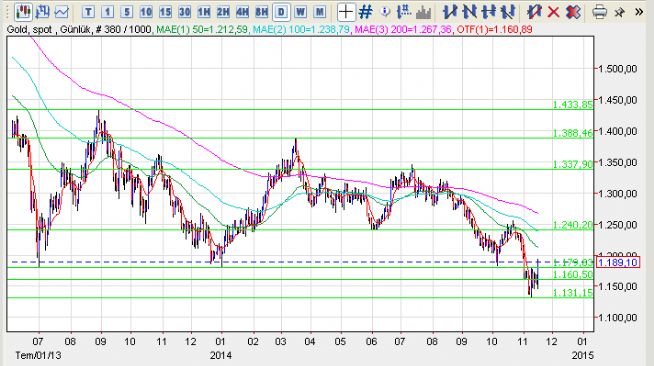The image size is (654, 366).
Task: Switch to the 1-minute timeframe
Action: point(107,12)
